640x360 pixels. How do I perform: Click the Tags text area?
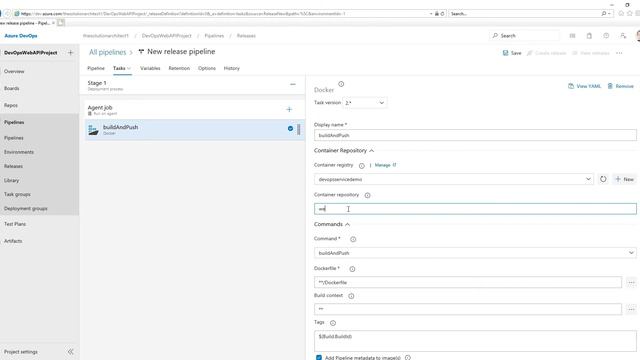pyautogui.click(x=475, y=341)
